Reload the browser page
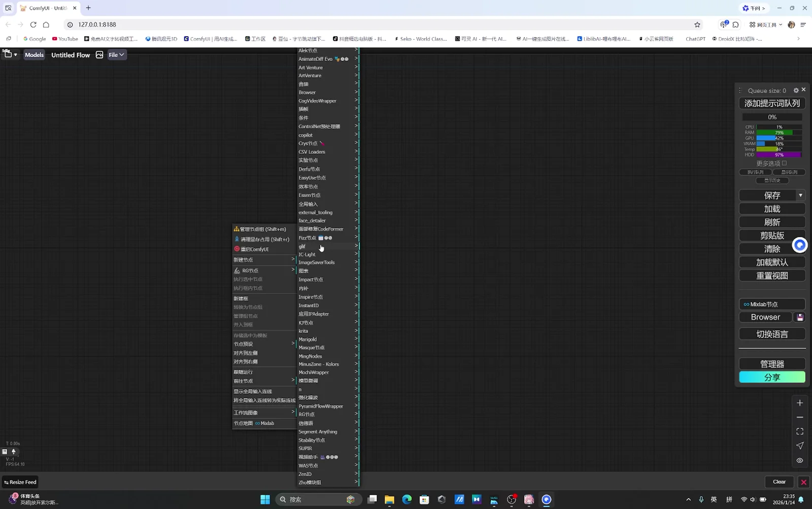Image resolution: width=812 pixels, height=509 pixels. [x=33, y=24]
